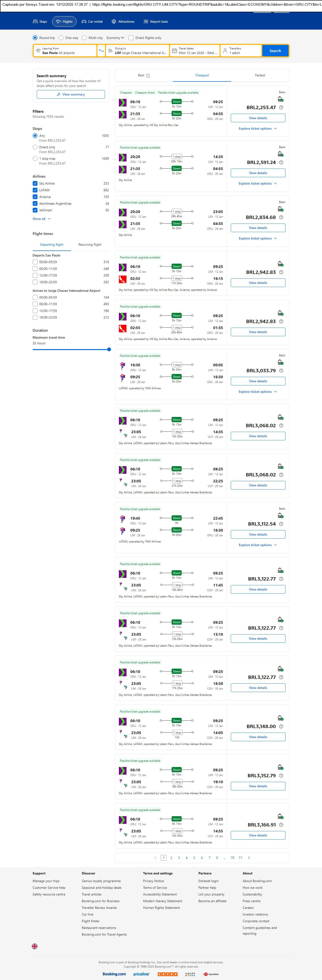This screenshot has height=980, width=322.
Task: Click the blue Search button
Action: point(275,51)
